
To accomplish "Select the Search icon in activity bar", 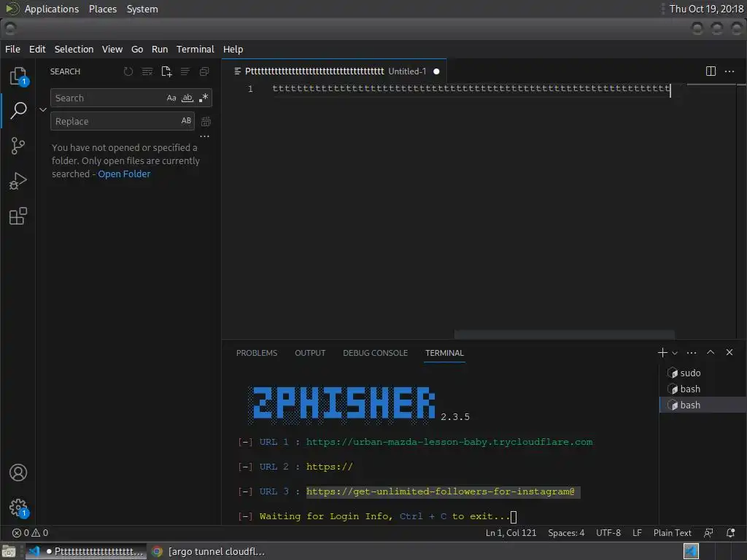I will click(18, 111).
